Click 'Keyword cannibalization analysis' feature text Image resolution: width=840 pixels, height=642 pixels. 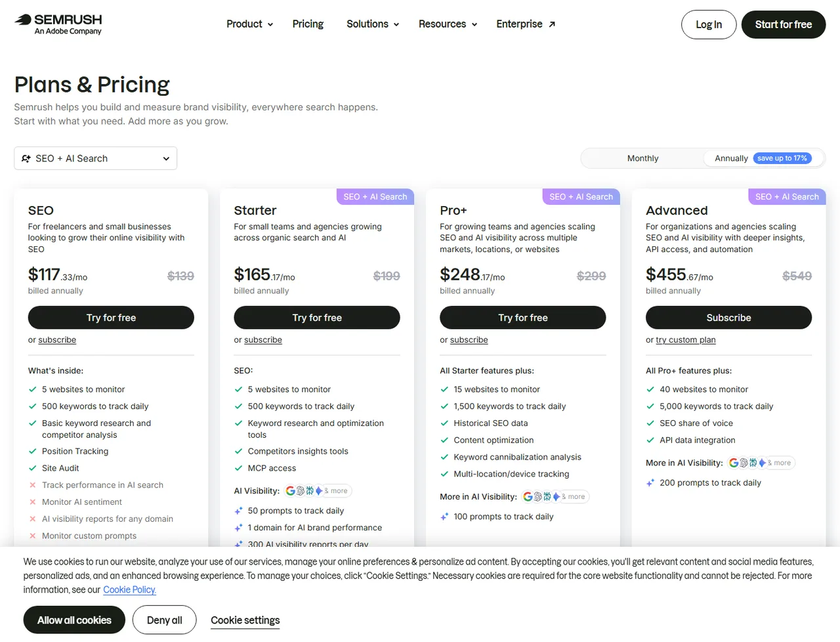pyautogui.click(x=517, y=457)
